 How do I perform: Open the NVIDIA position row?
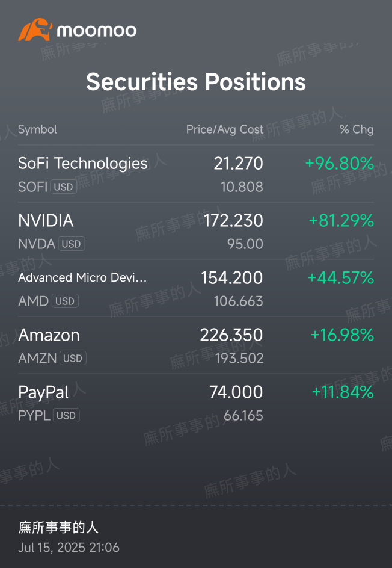pos(196,231)
